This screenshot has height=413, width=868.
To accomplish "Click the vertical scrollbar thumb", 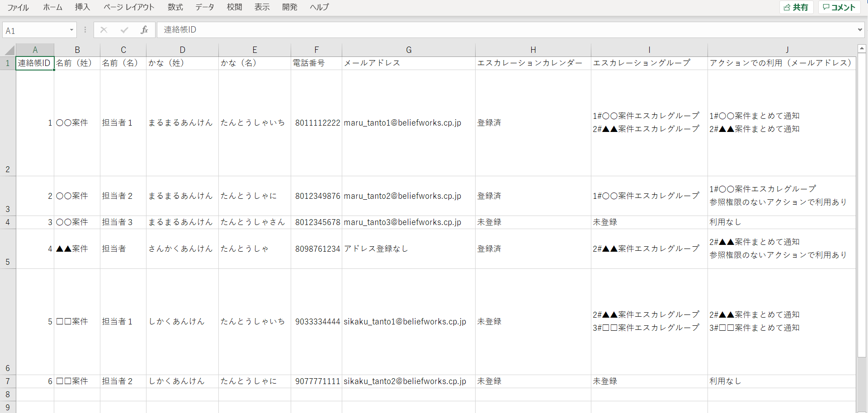I will [x=862, y=205].
